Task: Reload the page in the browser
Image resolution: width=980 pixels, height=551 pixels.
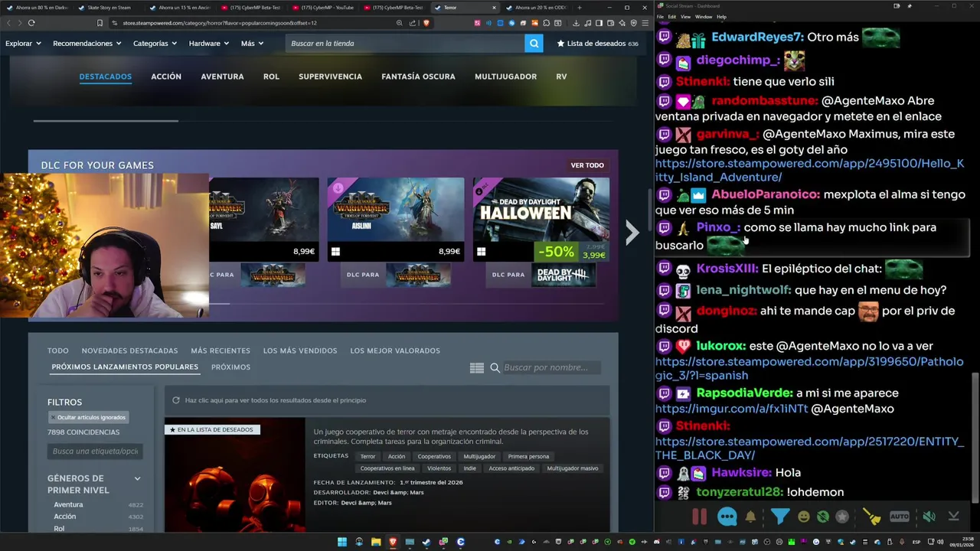Action: pos(31,23)
